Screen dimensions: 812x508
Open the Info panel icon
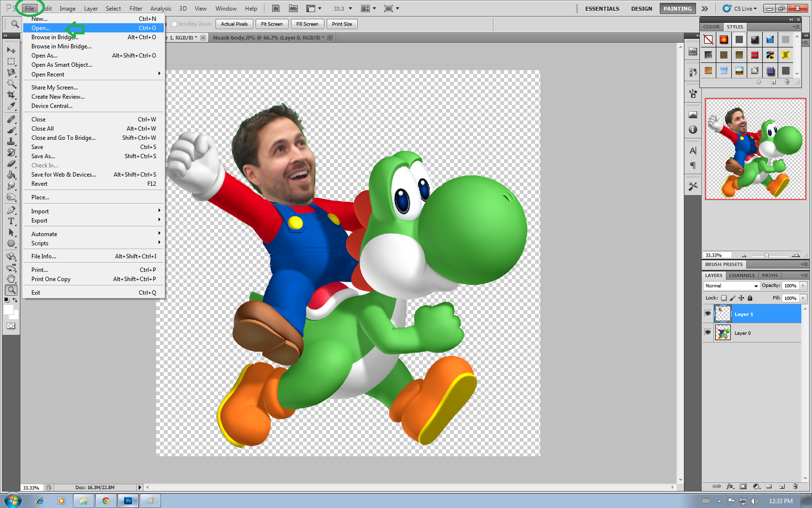coord(693,130)
